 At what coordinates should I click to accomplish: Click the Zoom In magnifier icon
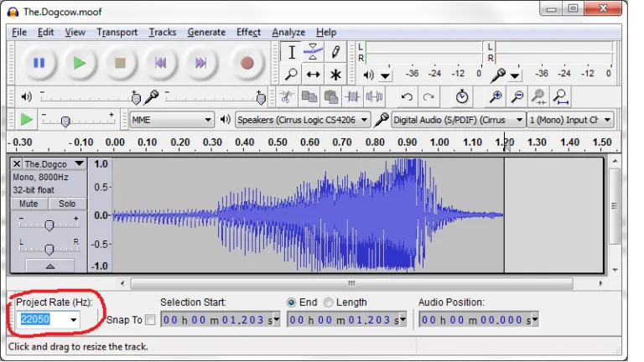[496, 97]
